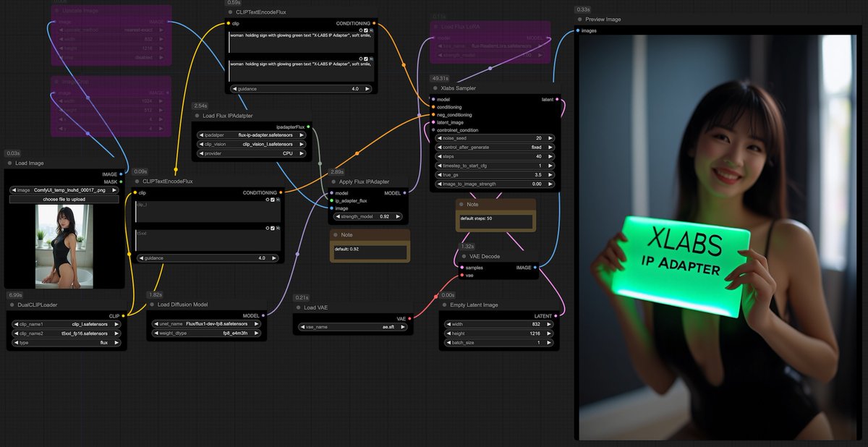Open the vae_name ae.sft combo box
Viewport: 868px width, 447px height.
pyautogui.click(x=354, y=328)
